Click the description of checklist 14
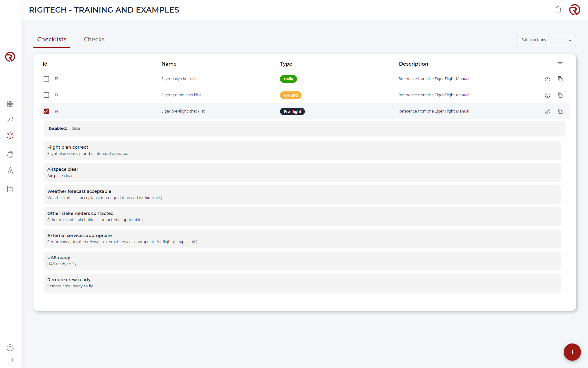 point(434,111)
